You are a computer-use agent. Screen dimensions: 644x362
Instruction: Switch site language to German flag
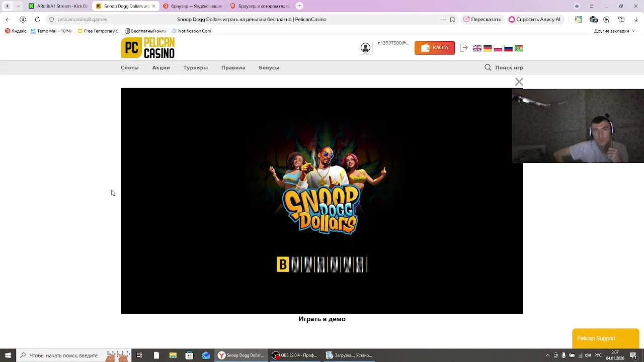coord(488,48)
